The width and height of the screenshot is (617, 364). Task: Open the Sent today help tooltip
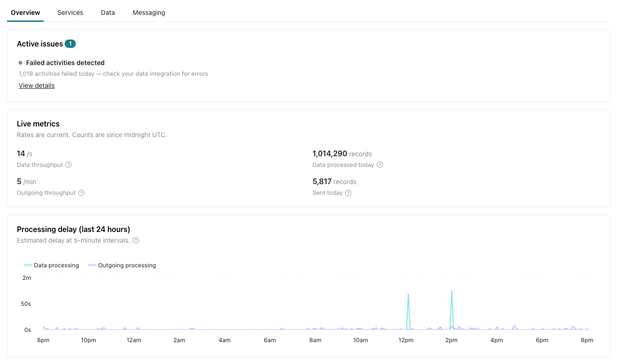tap(348, 192)
